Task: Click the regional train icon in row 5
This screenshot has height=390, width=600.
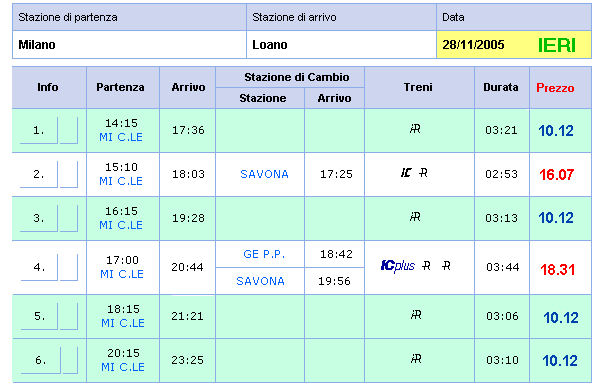Action: 416,315
